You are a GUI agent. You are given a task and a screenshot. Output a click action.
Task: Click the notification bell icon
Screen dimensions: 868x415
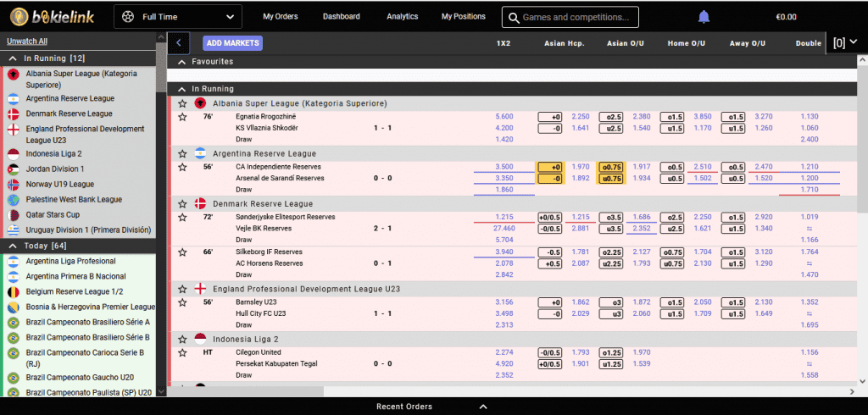pos(704,17)
